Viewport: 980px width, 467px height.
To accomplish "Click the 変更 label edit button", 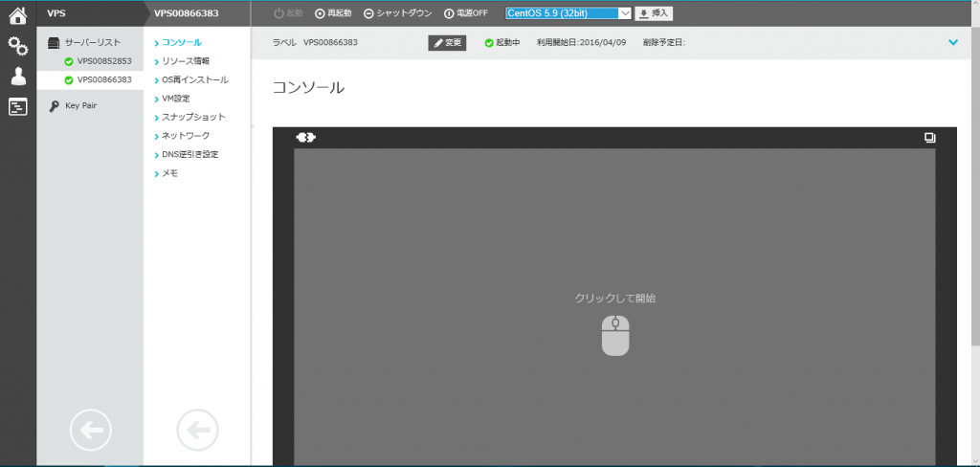I will point(447,42).
